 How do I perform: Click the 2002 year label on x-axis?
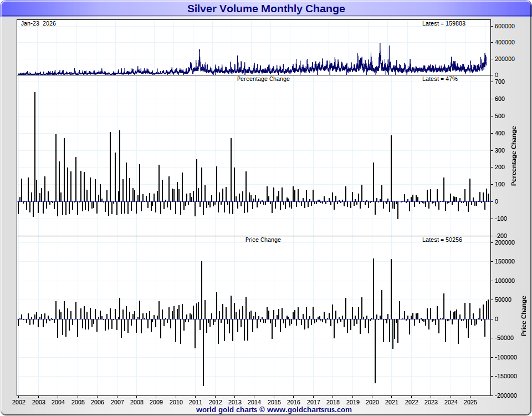coord(19,403)
